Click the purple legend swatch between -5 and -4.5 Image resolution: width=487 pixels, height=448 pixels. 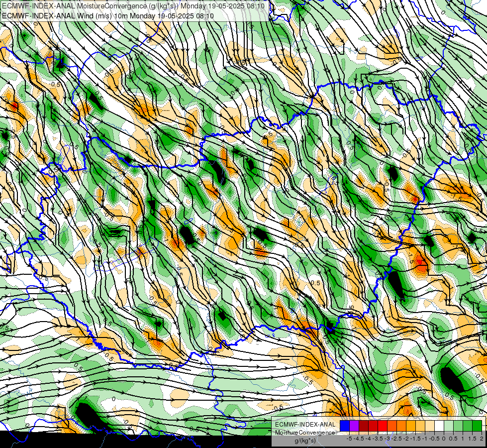coord(354,426)
